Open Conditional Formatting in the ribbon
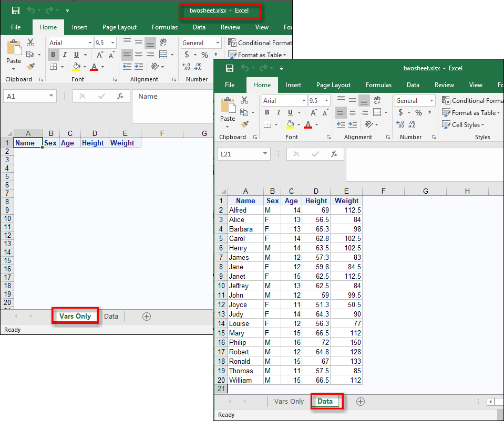Image resolution: width=504 pixels, height=421 pixels. [473, 100]
